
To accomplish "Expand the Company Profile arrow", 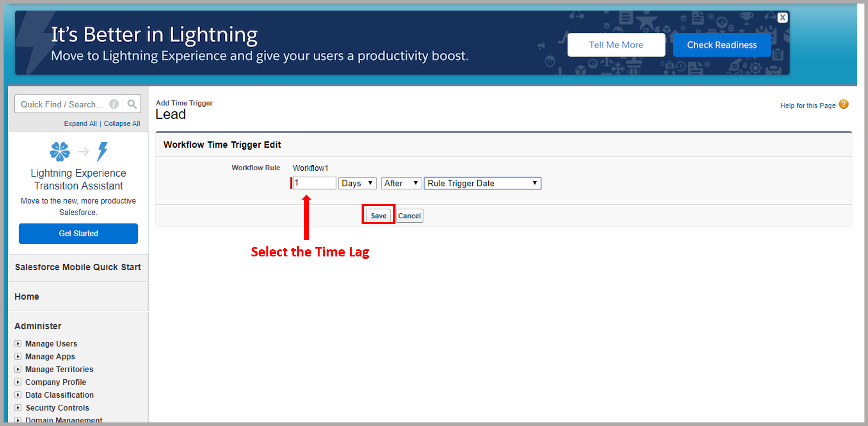I will point(18,382).
